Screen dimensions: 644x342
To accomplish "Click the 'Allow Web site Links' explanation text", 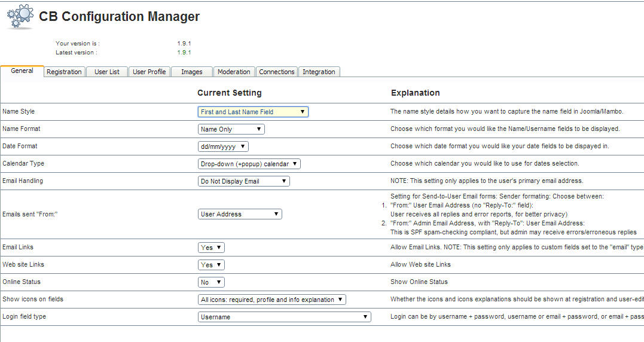I will (420, 264).
